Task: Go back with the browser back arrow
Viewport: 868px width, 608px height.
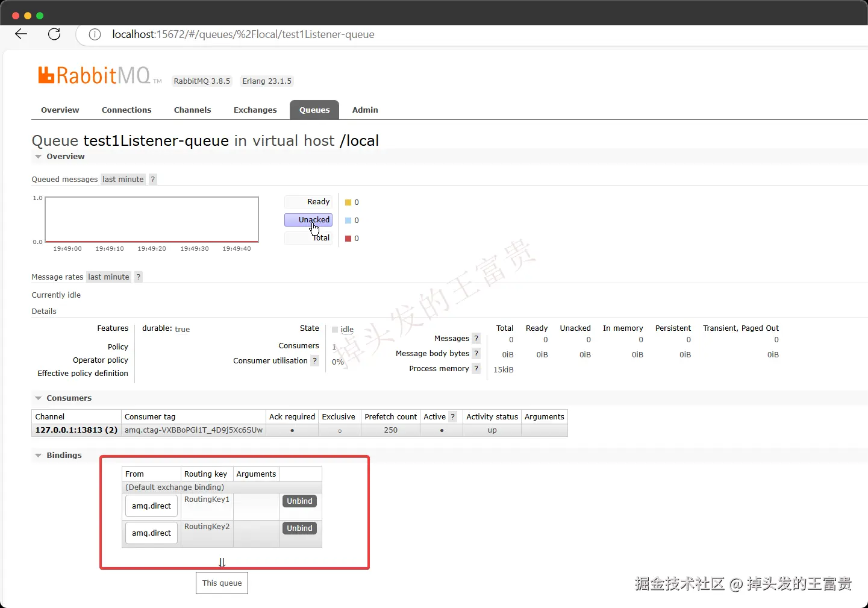Action: [21, 34]
